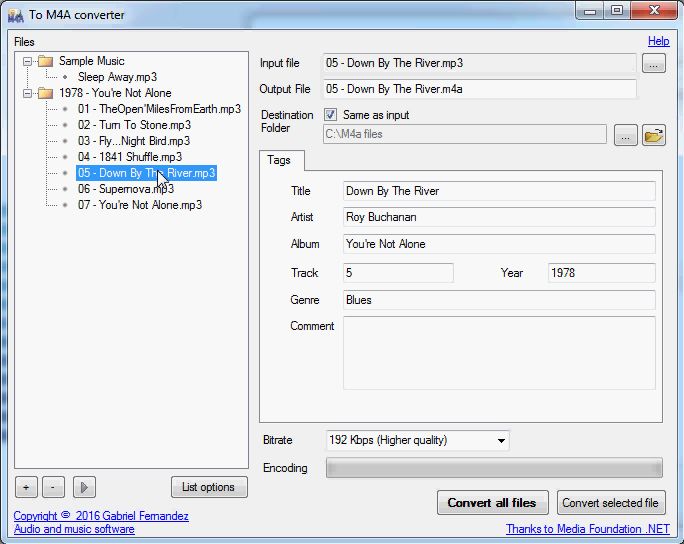The width and height of the screenshot is (684, 544).
Task: Open Copyright 2016 Gabriel Fernandez link
Action: (x=101, y=516)
